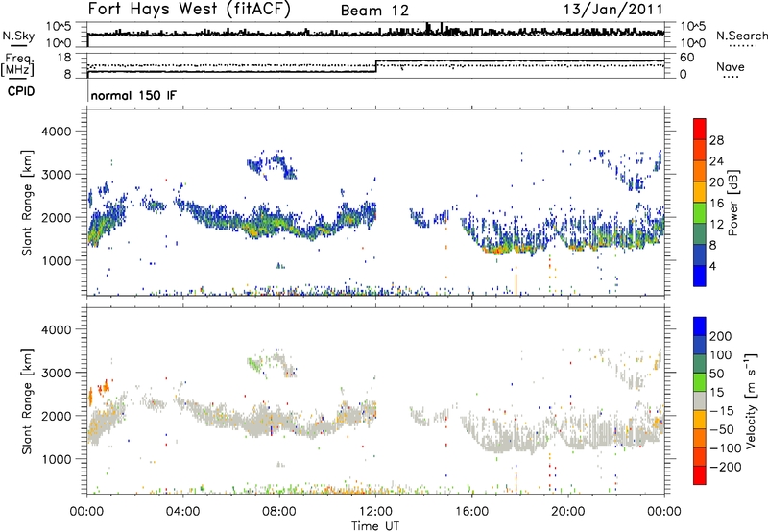Click the 'Time UT' axis title
Image resolution: width=768 pixels, height=532 pixels.
pos(375,526)
